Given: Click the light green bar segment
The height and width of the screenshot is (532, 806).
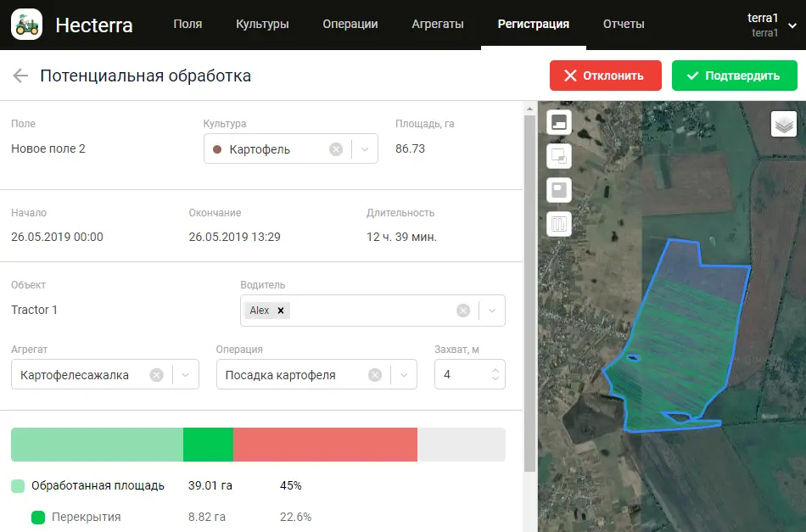Looking at the screenshot, I should point(98,444).
